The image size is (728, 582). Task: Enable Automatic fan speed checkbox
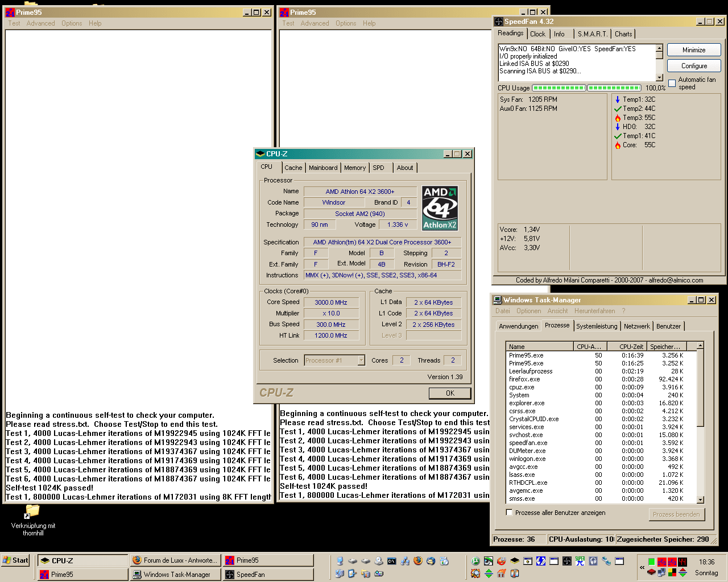(672, 84)
